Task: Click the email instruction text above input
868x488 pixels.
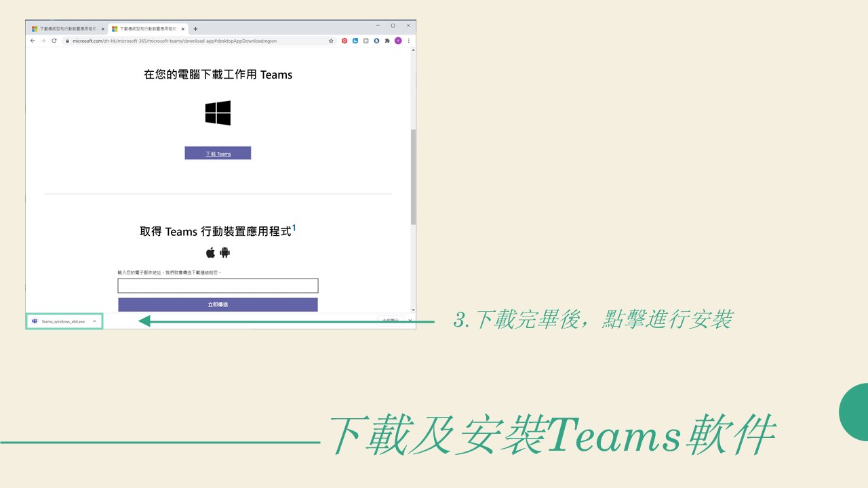Action: coord(170,272)
